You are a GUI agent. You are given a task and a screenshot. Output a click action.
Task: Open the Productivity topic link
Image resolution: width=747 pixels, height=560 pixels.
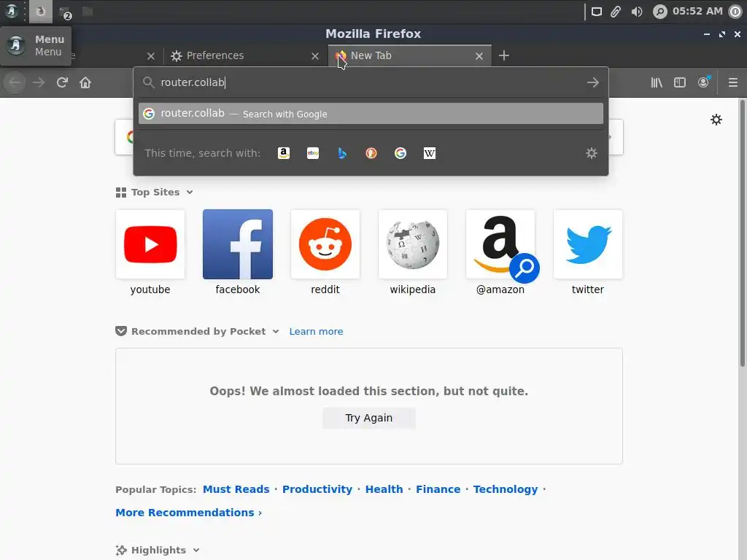coord(317,489)
